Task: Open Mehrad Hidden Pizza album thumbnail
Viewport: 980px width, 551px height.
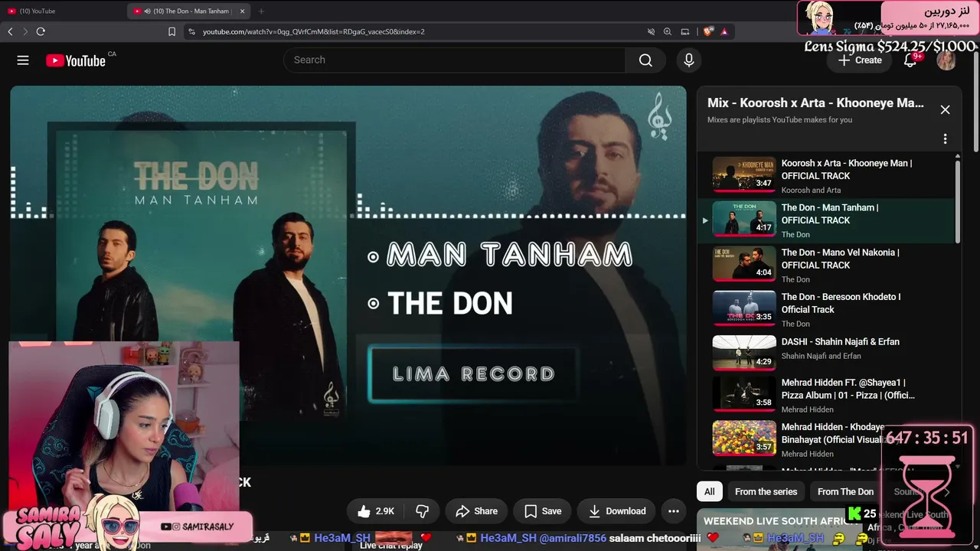Action: point(744,393)
